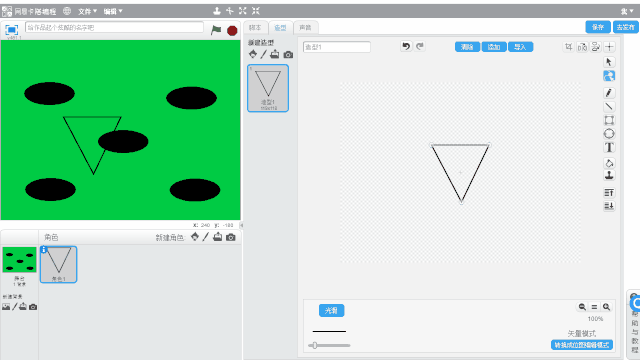The image size is (640, 360).
Task: Paint a new costume with the brush icon
Action: (264, 54)
